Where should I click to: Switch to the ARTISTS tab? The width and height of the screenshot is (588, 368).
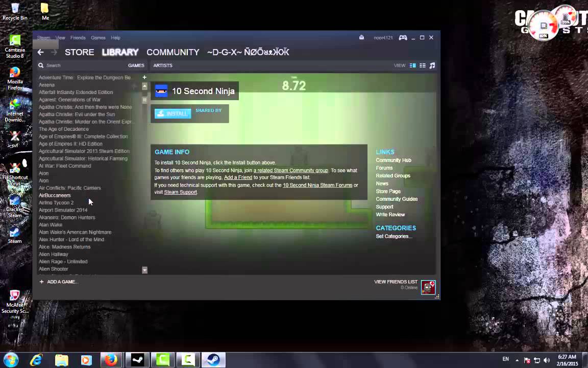pos(163,65)
